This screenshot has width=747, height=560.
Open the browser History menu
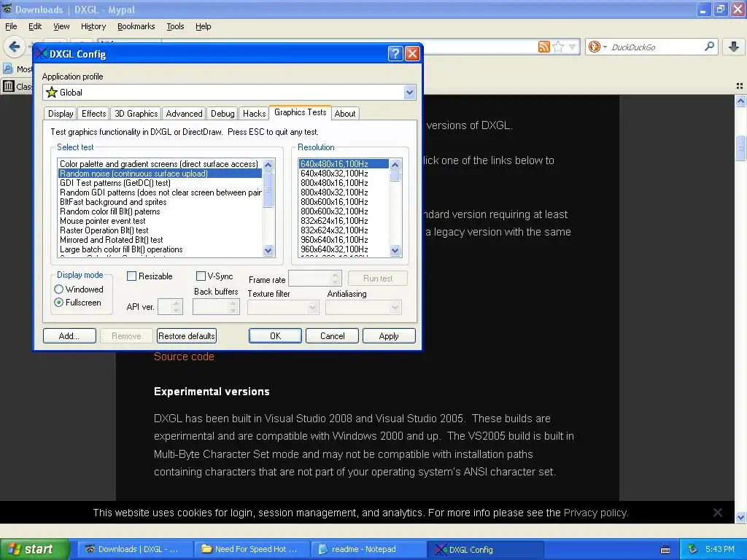(93, 26)
